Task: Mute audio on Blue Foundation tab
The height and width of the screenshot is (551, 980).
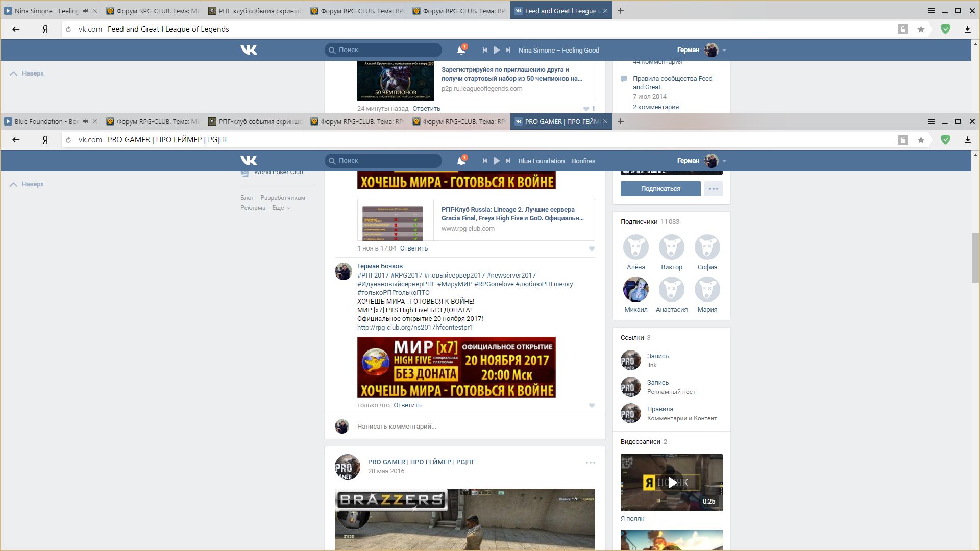Action: tap(86, 121)
